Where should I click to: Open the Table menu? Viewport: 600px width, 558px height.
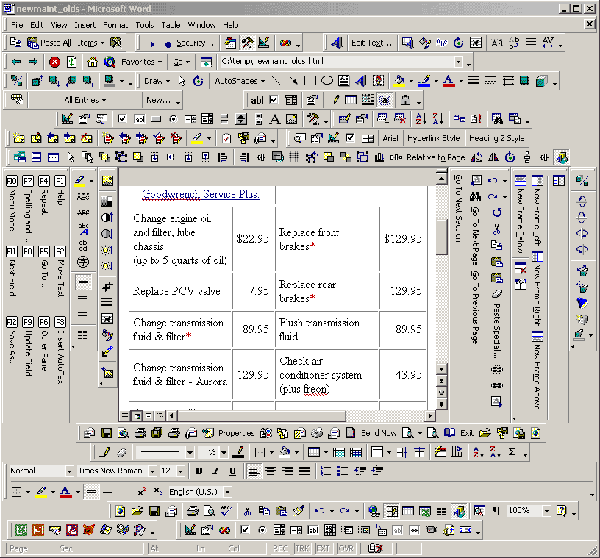pos(171,25)
